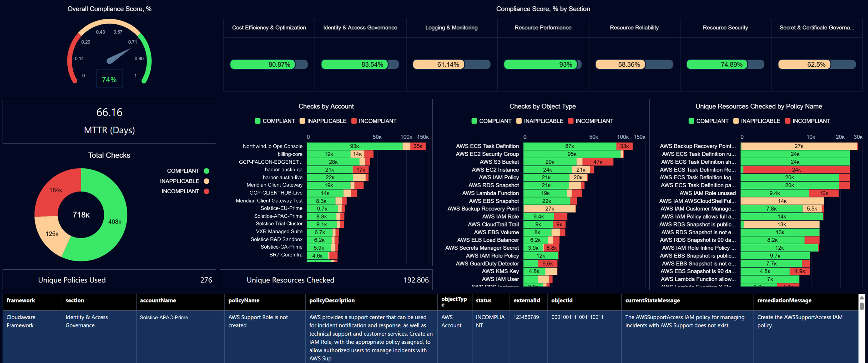The height and width of the screenshot is (363, 868).
Task: Click Unique Policies Used value 276
Action: tap(206, 280)
